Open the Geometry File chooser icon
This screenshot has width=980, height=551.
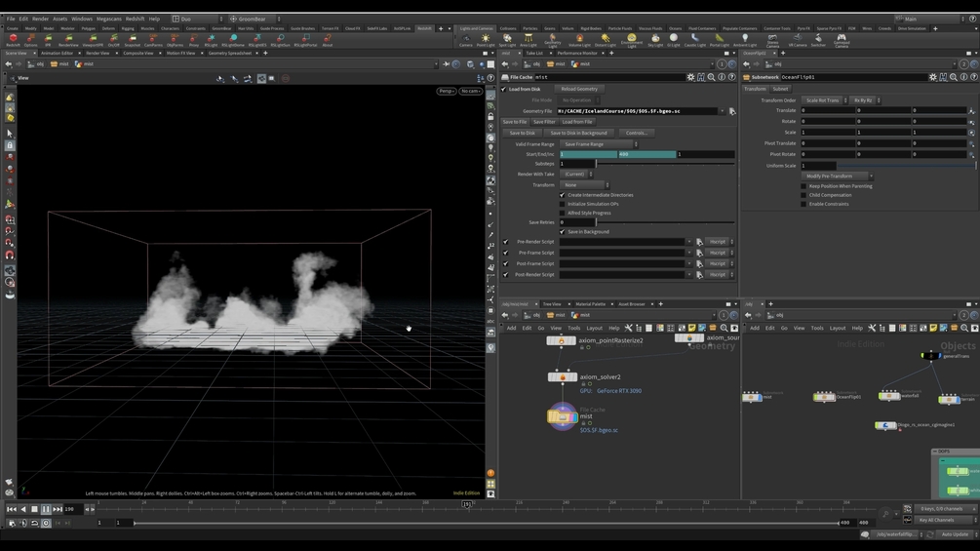(732, 111)
